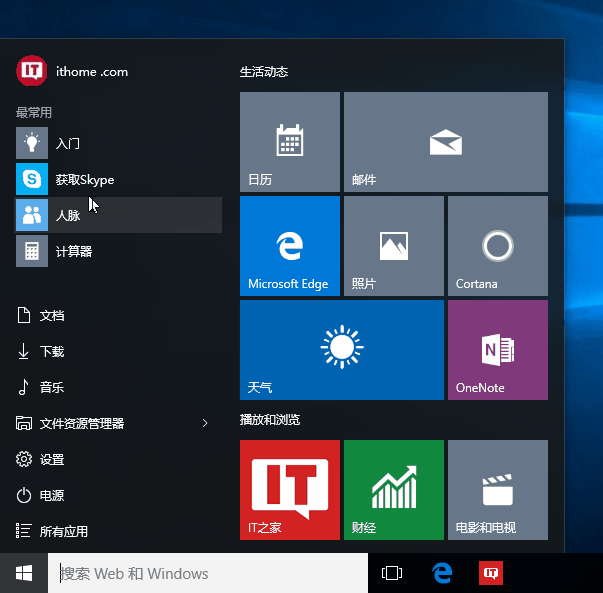The image size is (603, 593).
Task: Open the 天气 weather tile
Action: pos(341,350)
